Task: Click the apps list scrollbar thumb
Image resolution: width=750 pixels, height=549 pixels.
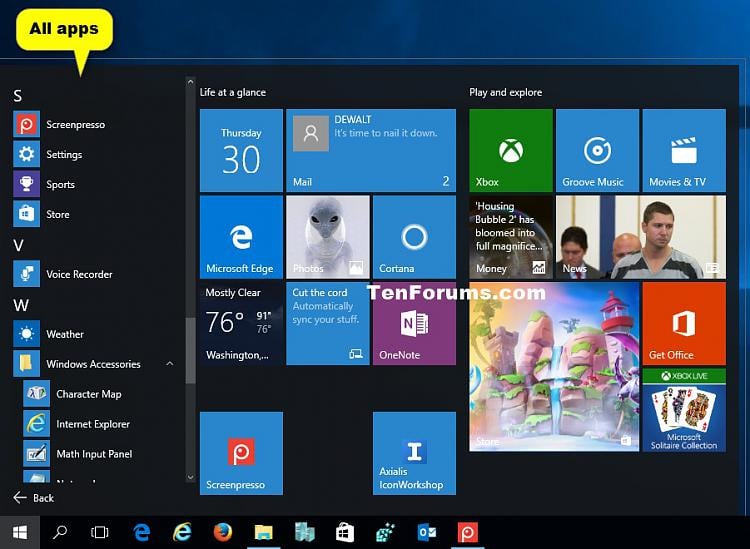Action: (x=190, y=351)
